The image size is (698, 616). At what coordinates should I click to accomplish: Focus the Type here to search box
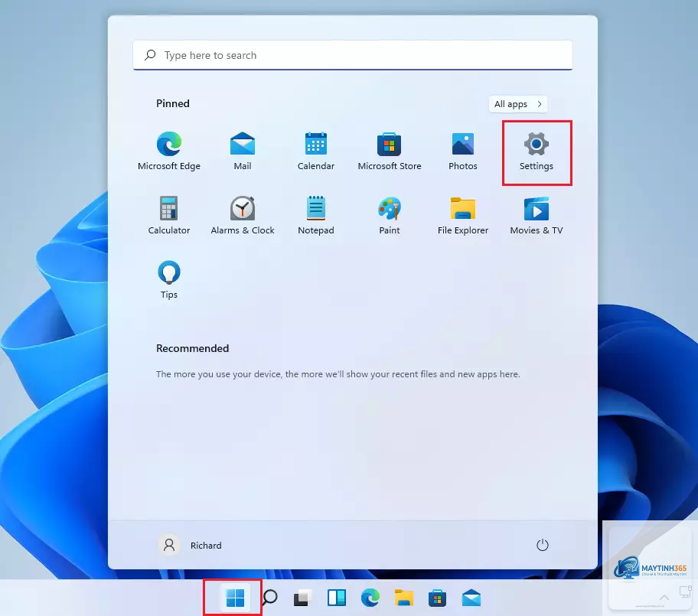[x=353, y=55]
